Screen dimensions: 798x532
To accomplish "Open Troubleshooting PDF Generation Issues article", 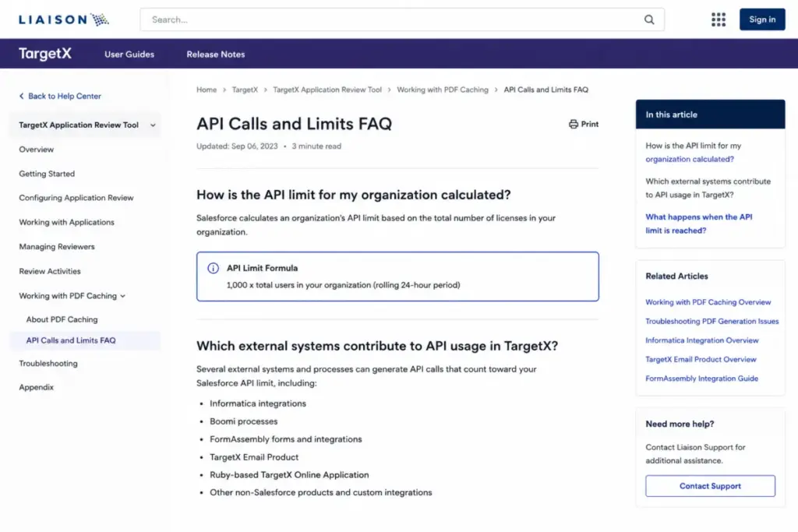I will (x=712, y=322).
